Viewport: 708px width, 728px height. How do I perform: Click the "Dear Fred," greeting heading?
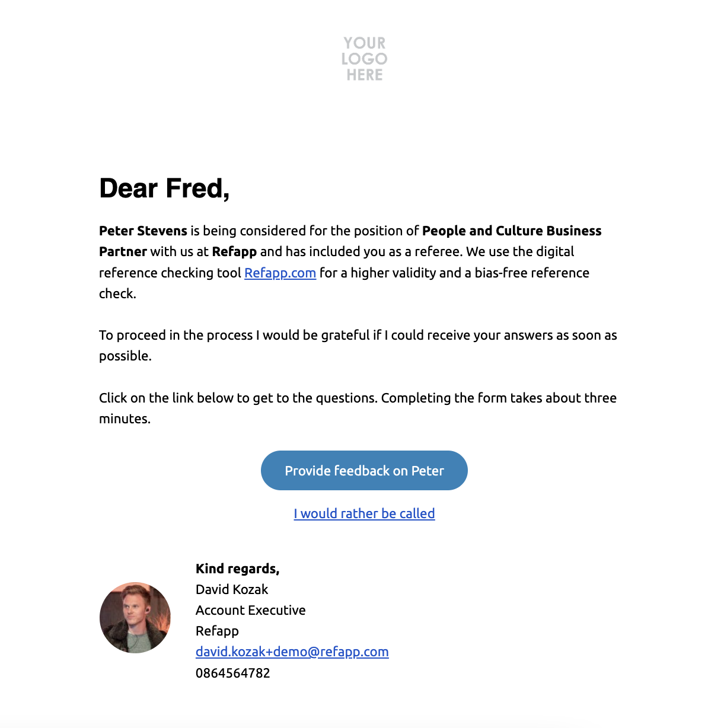click(x=164, y=189)
